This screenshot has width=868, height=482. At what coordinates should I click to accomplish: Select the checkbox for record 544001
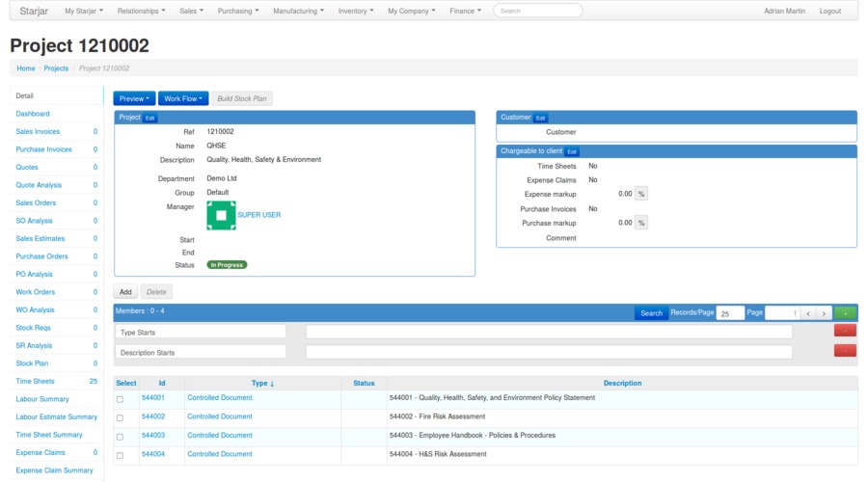(x=121, y=399)
